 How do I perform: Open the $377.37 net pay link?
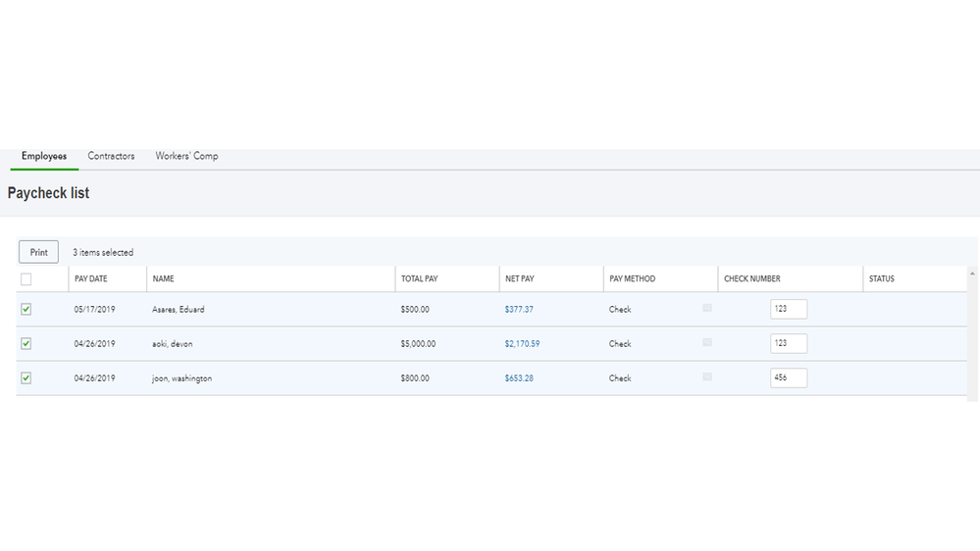519,310
